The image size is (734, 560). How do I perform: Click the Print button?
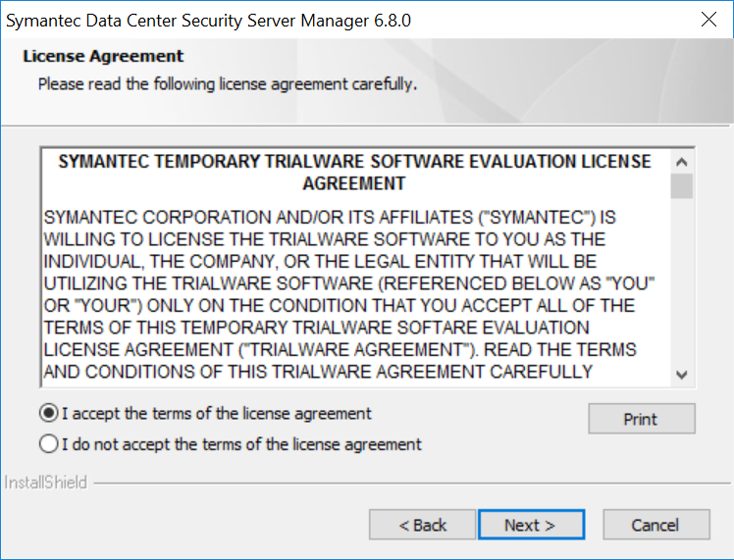pyautogui.click(x=641, y=419)
